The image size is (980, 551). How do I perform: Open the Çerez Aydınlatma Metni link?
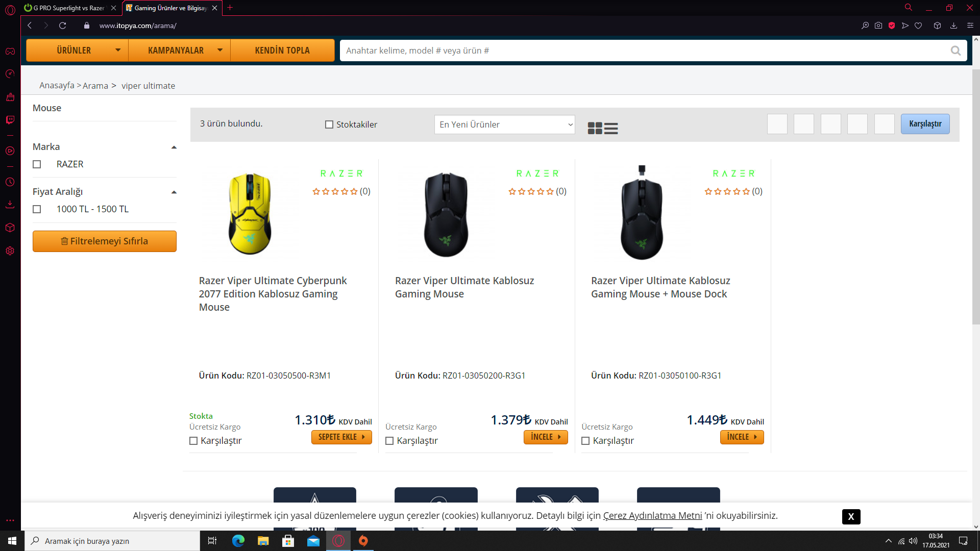[652, 516]
